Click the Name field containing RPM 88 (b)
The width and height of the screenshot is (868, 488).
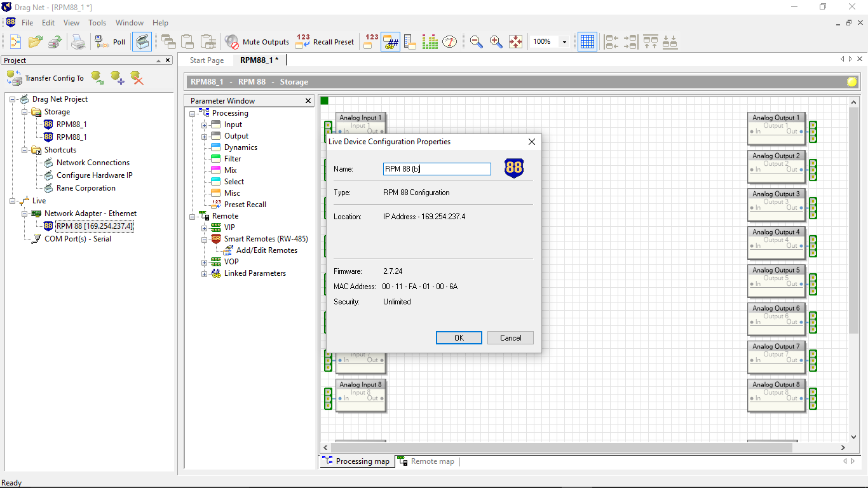(x=437, y=169)
